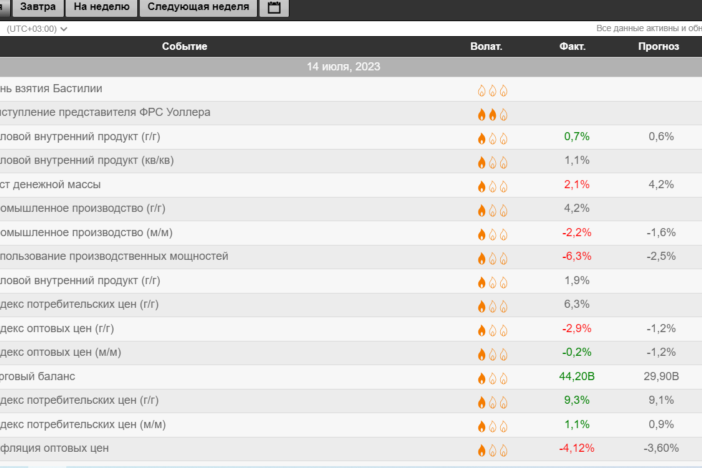Viewport: 702px width, 468px height.
Task: Switch to the Завтра tab
Action: tap(38, 7)
